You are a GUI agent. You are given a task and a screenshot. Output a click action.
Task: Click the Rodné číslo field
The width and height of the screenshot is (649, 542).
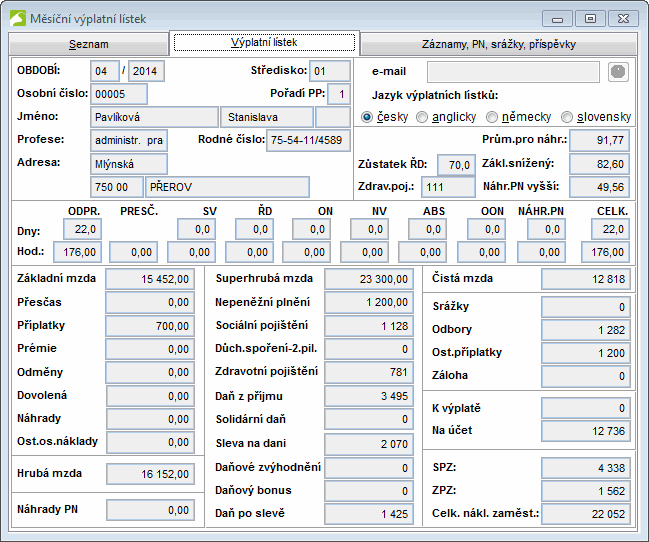pos(308,140)
